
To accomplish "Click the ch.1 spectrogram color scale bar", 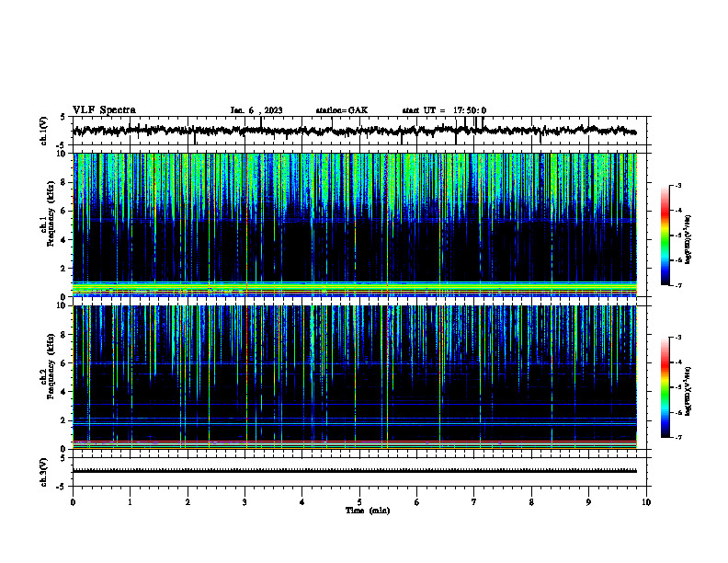I will [665, 236].
